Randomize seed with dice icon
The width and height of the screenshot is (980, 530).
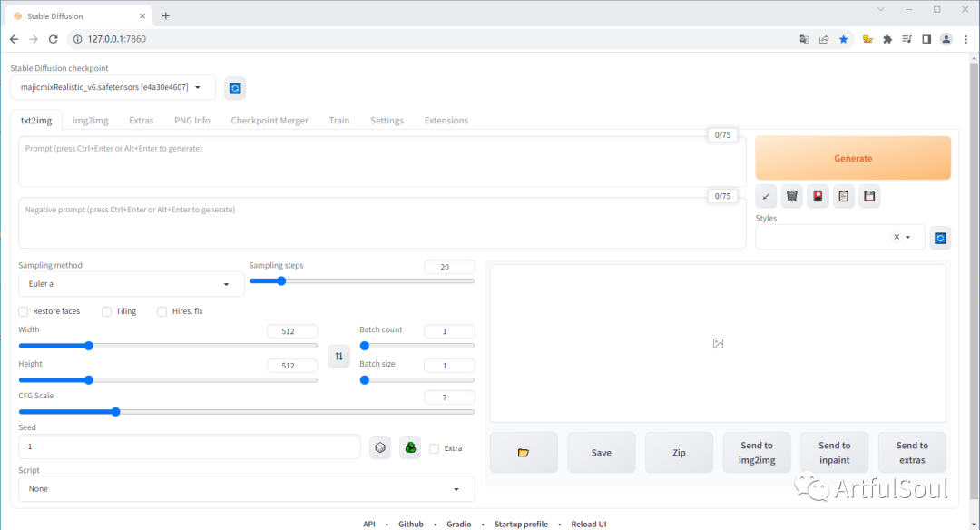[x=380, y=447]
